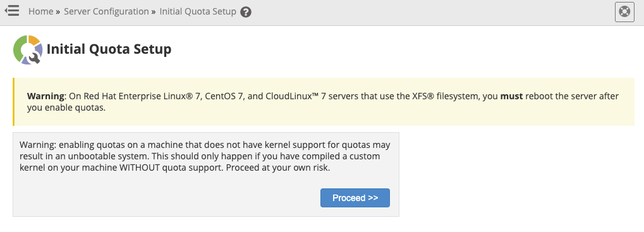Select the orange segment of the quota logo
This screenshot has height=232, width=644.
pyautogui.click(x=34, y=40)
